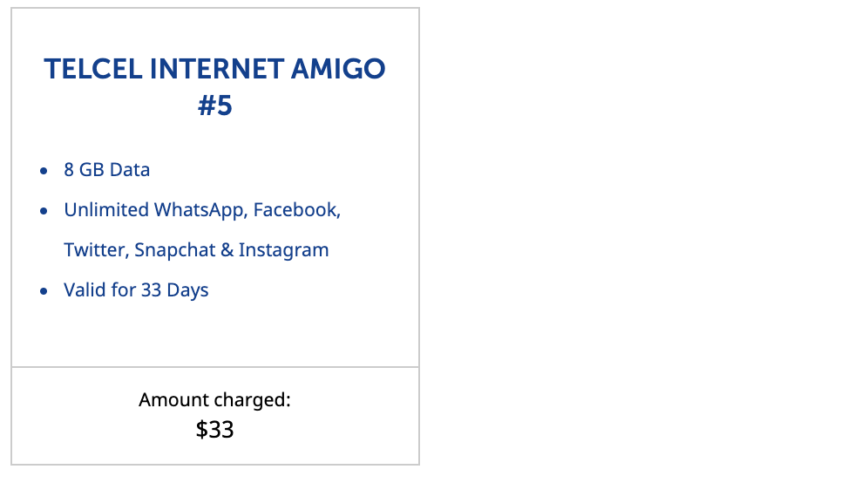This screenshot has width=868, height=483.
Task: Click the bullet dot beside Unlimited WhatsApp
Action: pos(44,210)
